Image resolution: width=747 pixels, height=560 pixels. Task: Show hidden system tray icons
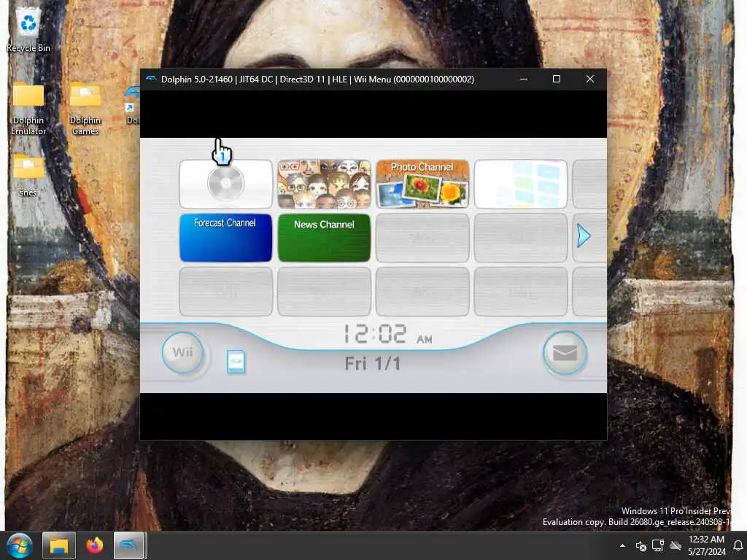(x=623, y=545)
